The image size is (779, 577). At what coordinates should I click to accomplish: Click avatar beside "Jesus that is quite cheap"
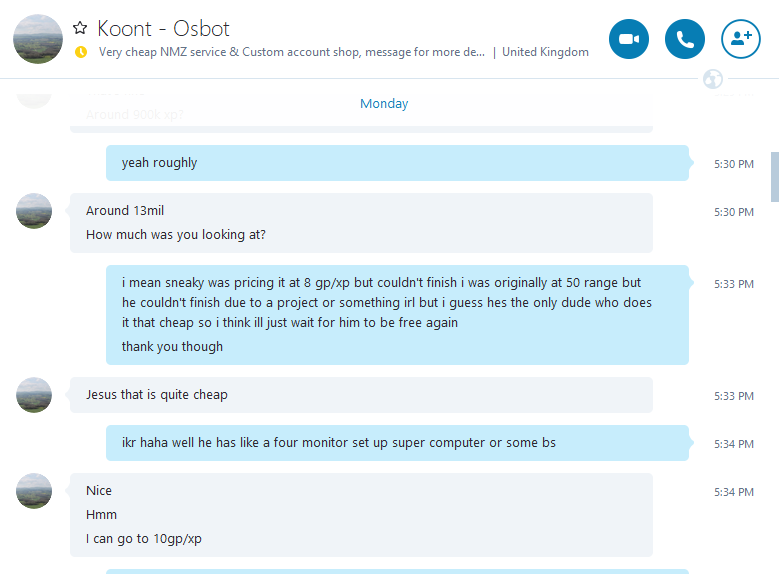pos(34,395)
